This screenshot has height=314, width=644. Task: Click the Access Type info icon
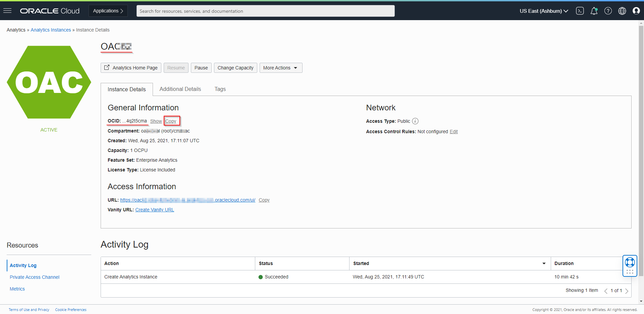[415, 121]
